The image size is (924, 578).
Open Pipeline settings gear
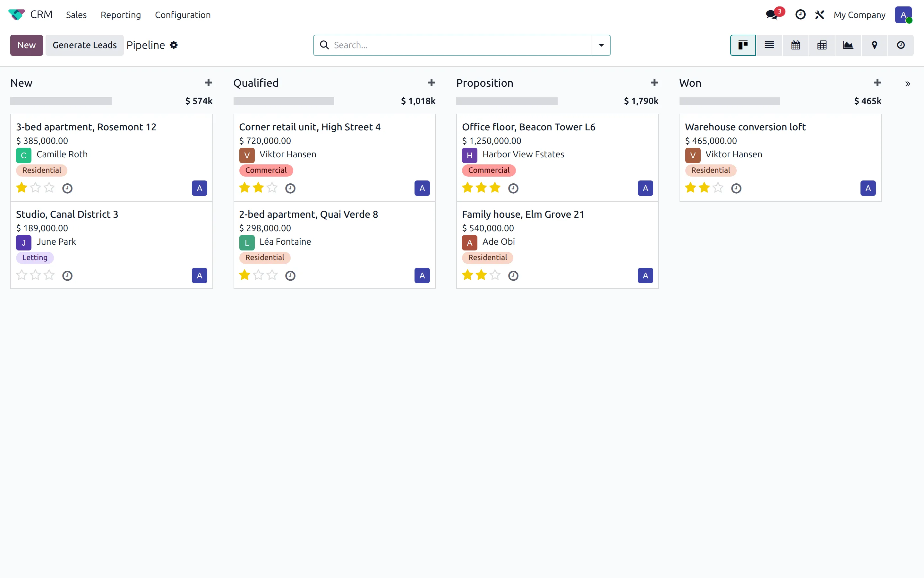(174, 45)
